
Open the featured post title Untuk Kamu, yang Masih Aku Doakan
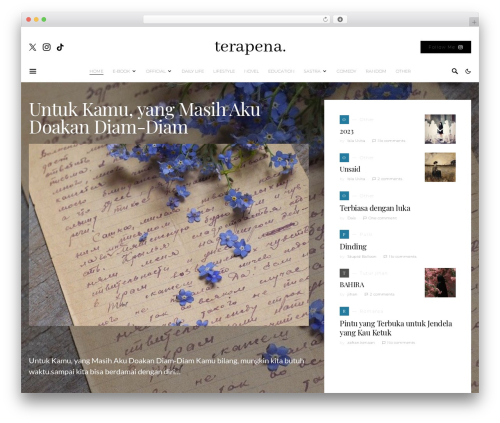click(x=145, y=118)
